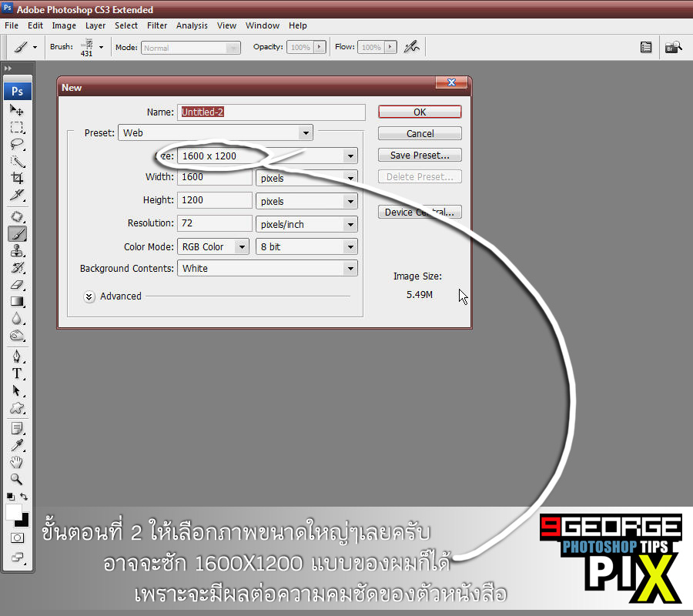Open the Height units dropdown
Screen dimensions: 693x616
[306, 201]
